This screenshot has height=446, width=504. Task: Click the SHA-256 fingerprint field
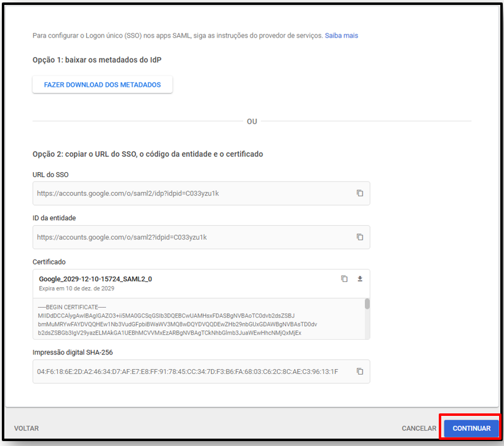pos(201,372)
